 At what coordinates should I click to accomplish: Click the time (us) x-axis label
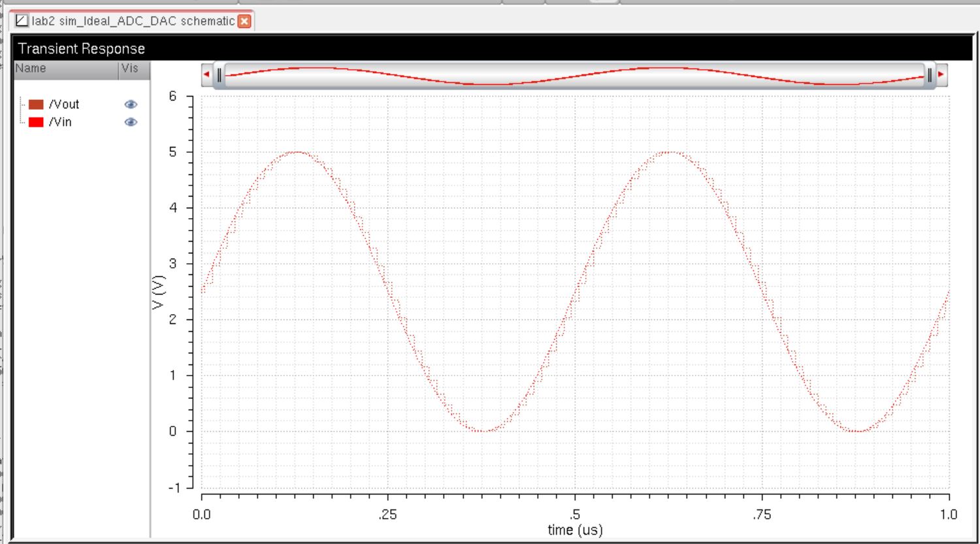[x=575, y=530]
